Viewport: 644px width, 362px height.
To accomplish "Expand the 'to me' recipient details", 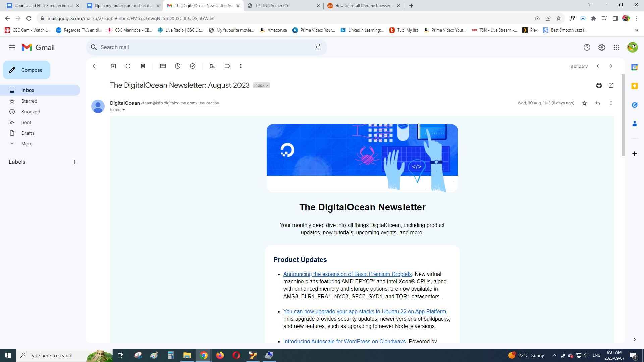I will [x=124, y=110].
